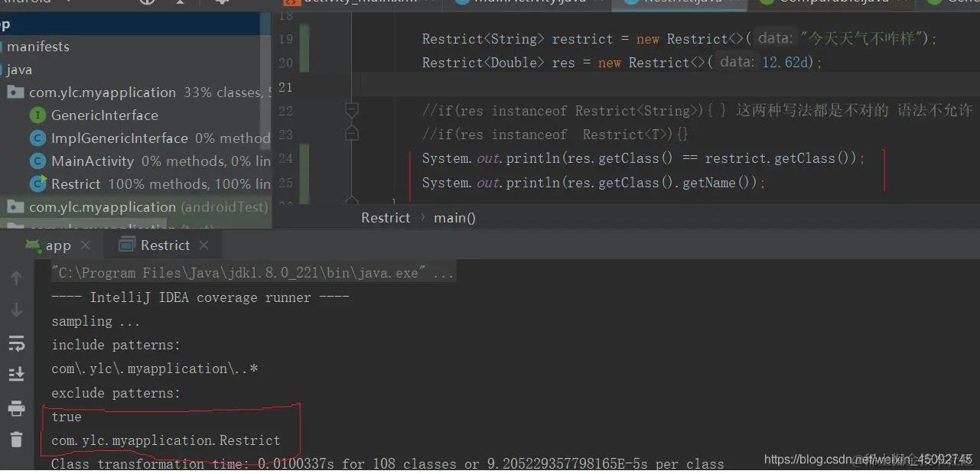Click line number 20 in the gutter
The height and width of the screenshot is (474, 980).
point(285,63)
